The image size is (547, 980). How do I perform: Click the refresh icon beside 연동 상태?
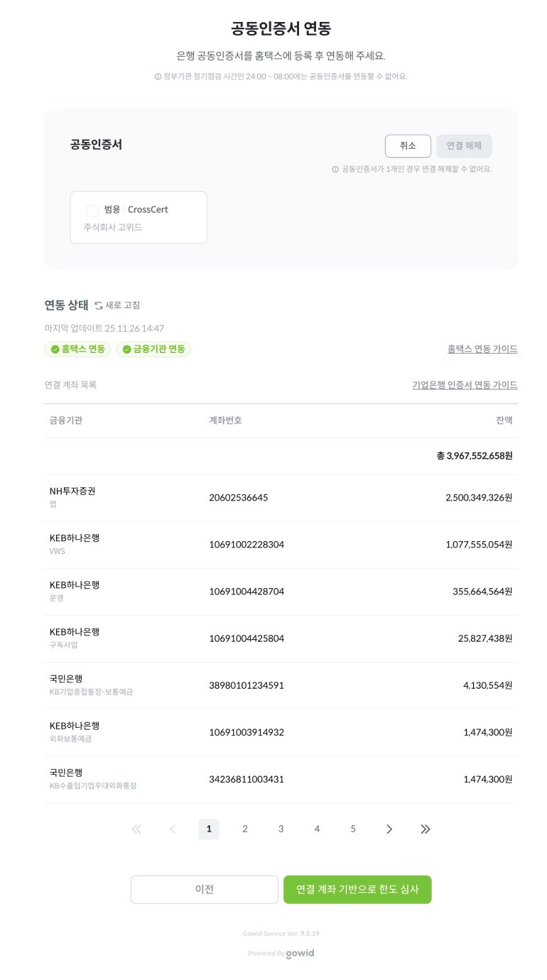[99, 305]
